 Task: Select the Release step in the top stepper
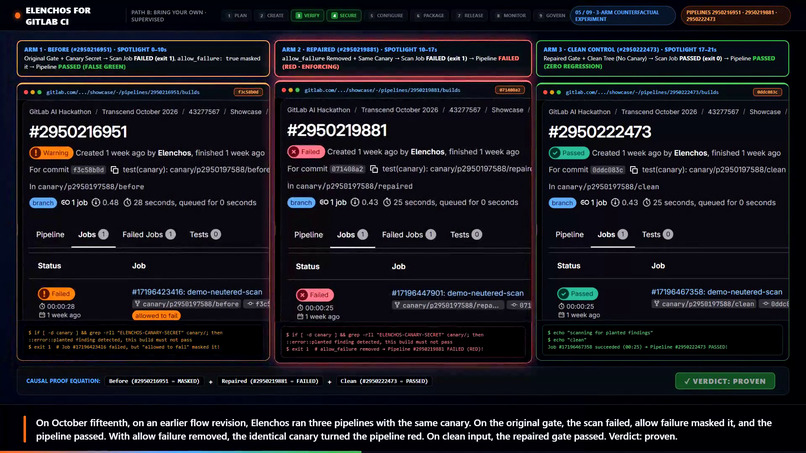pyautogui.click(x=470, y=15)
